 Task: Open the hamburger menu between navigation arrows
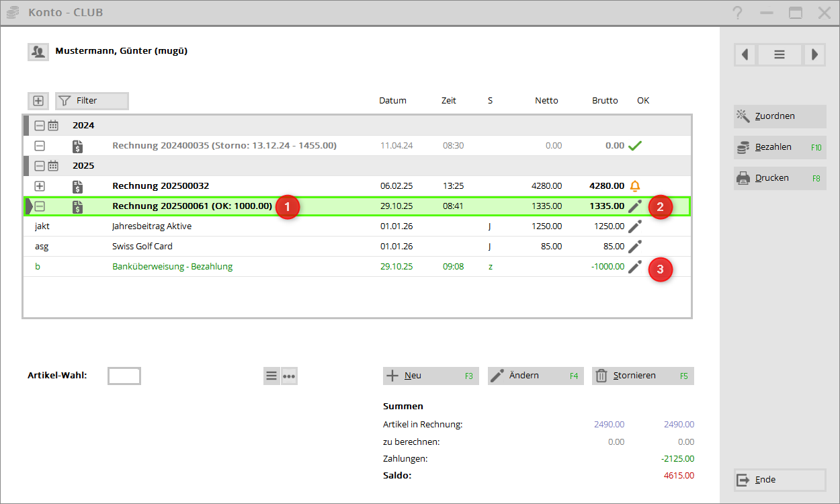(780, 55)
